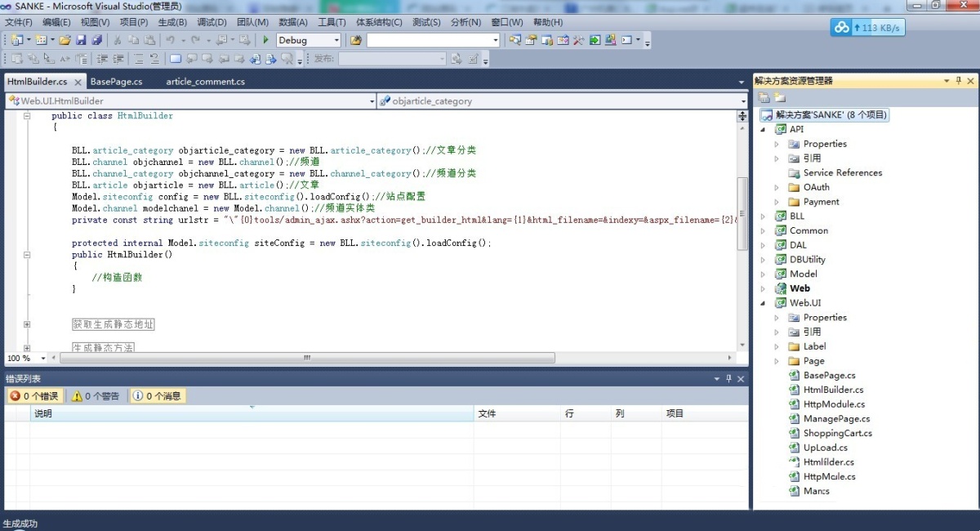Close the HtmlBuilder.cs tab with its X
Image resolution: width=980 pixels, height=531 pixels.
click(78, 83)
